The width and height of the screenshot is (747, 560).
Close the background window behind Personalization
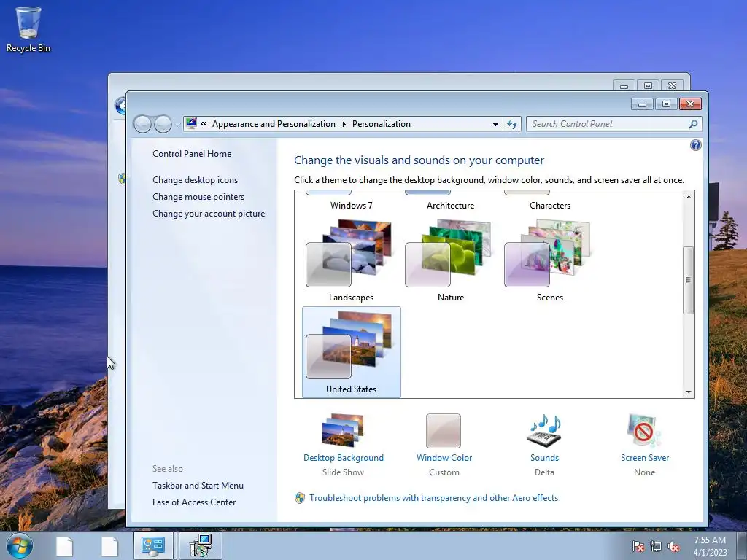(672, 86)
